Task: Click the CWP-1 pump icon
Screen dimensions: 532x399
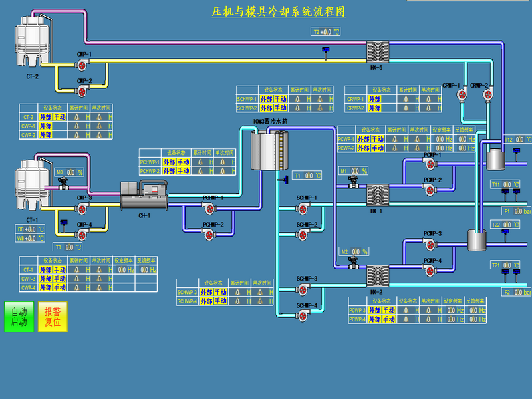Action: coord(83,65)
